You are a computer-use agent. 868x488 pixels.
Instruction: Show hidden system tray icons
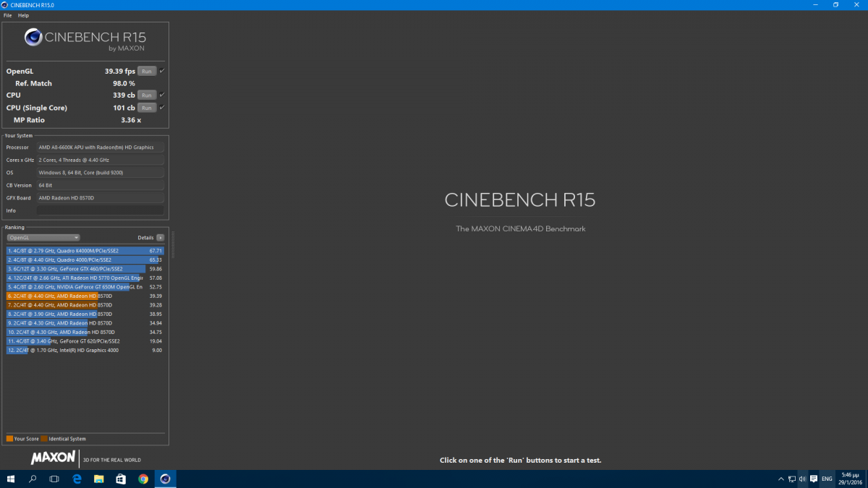(x=780, y=479)
